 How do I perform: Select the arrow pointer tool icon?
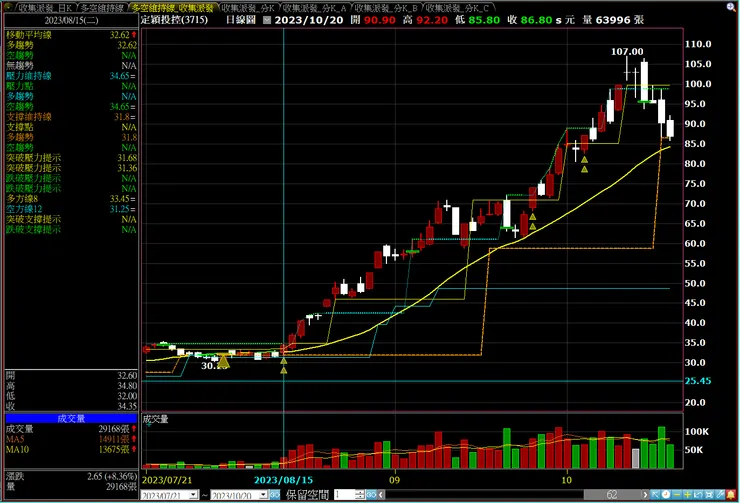click(655, 495)
